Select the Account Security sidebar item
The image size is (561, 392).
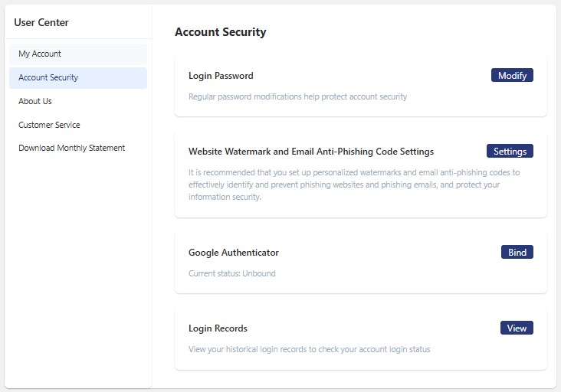[48, 77]
